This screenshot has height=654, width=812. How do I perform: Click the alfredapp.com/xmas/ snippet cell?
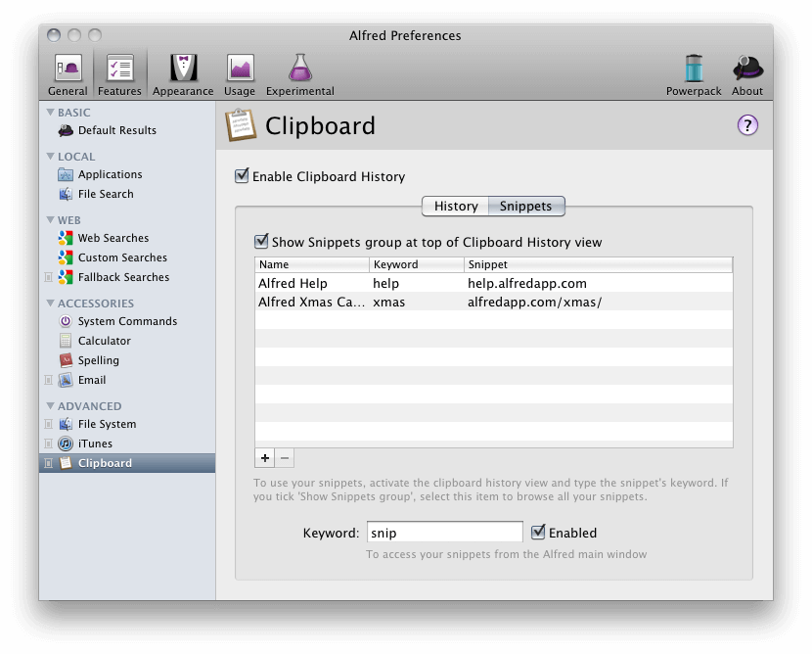click(x=534, y=303)
